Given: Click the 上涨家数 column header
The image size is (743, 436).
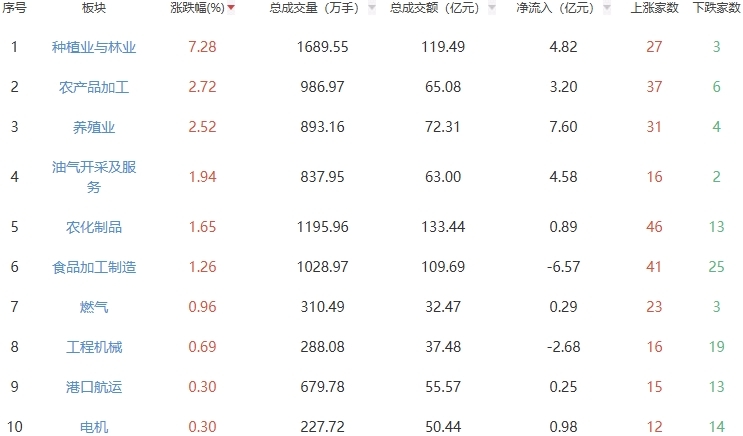Looking at the screenshot, I should point(654,8).
